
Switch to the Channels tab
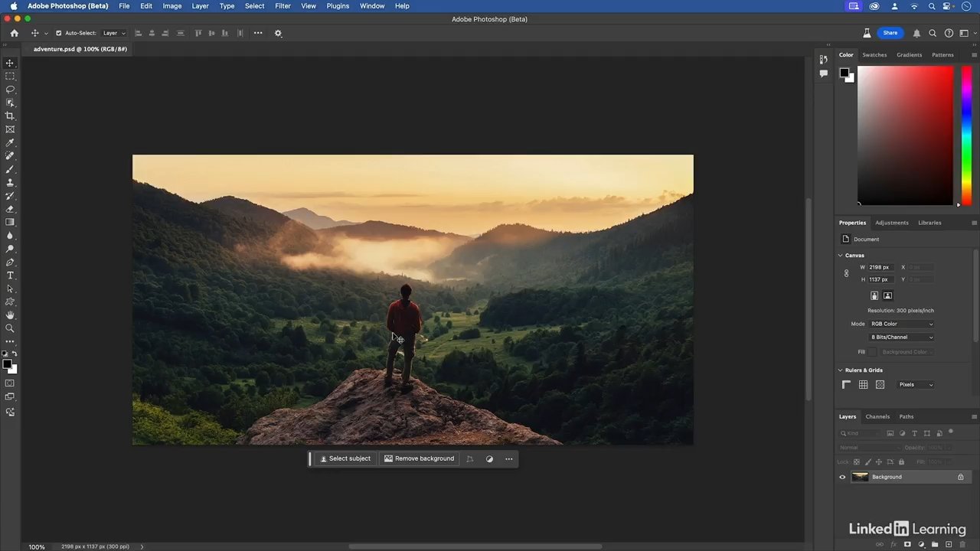pyautogui.click(x=877, y=417)
